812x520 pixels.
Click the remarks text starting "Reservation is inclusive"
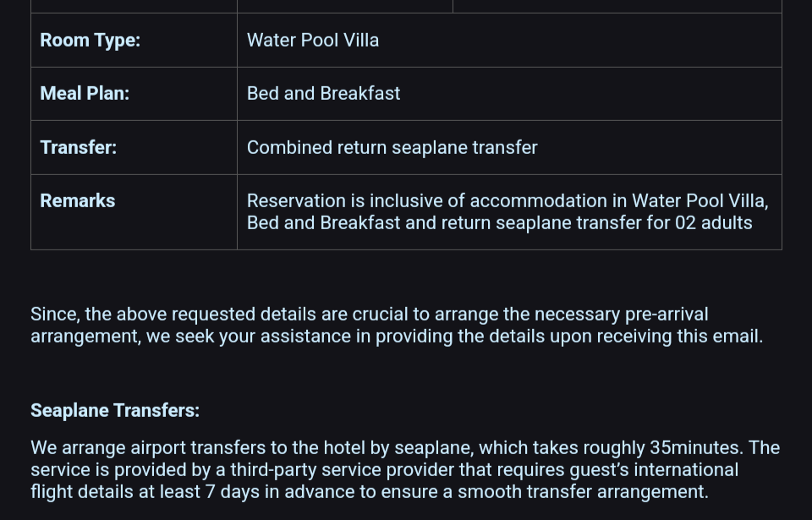point(355,201)
